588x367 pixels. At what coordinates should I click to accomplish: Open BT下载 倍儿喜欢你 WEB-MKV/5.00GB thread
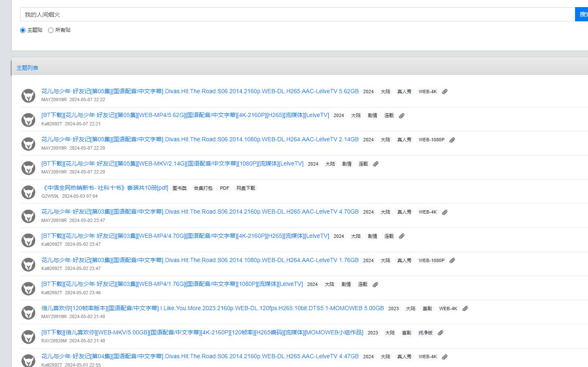(202, 332)
